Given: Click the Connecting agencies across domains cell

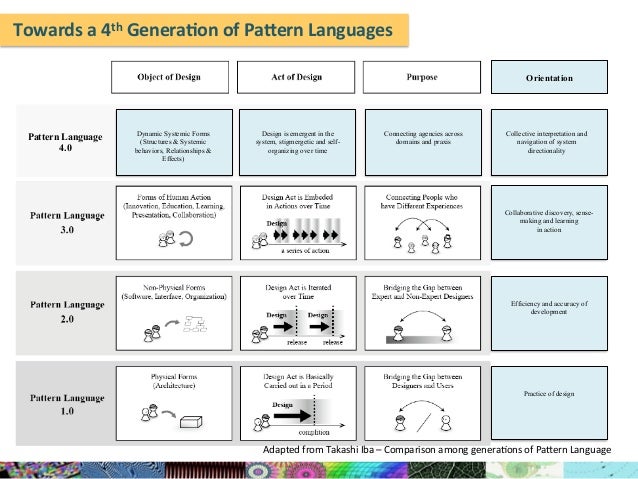Looking at the screenshot, I should pos(423,142).
